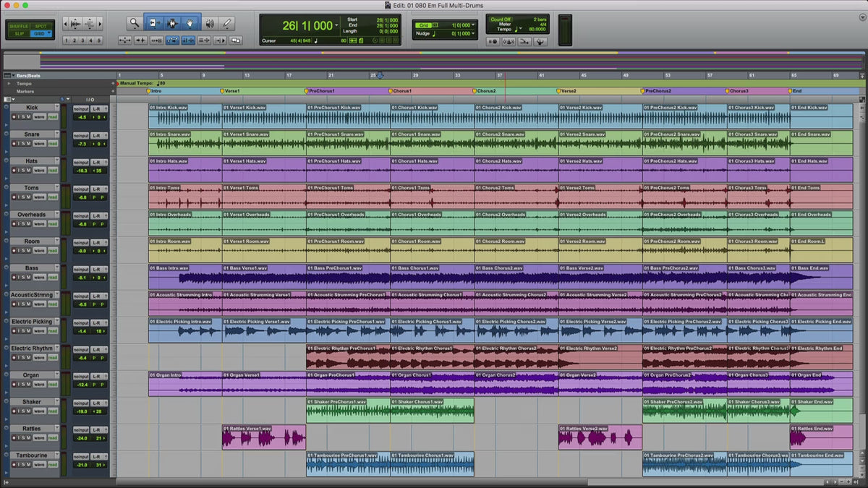Select the Trim tool
Viewport: 868px width, 488px height.
154,23
